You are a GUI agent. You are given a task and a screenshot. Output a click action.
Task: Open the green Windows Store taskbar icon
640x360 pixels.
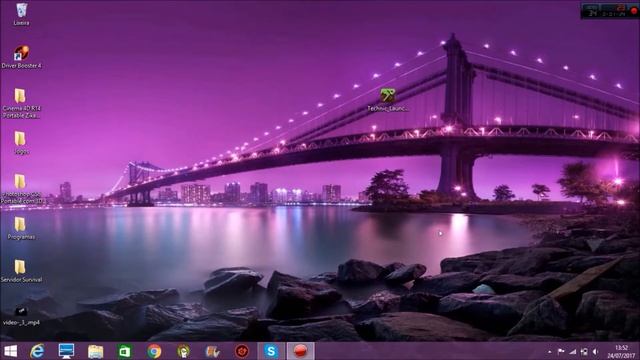point(125,351)
